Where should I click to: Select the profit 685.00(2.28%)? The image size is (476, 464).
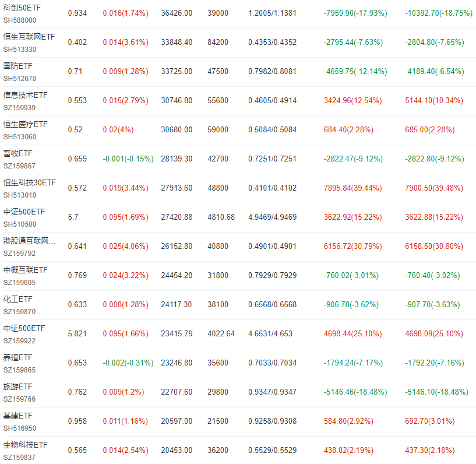pos(430,129)
